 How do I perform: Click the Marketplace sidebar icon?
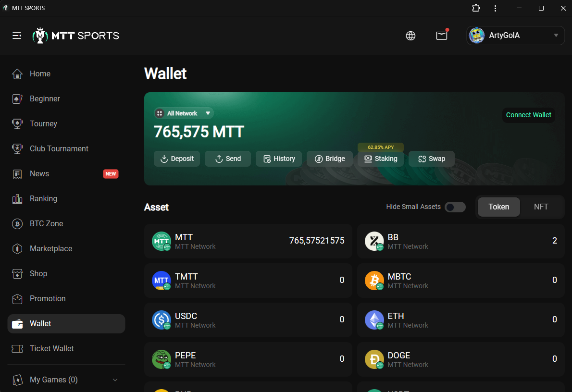pos(17,249)
